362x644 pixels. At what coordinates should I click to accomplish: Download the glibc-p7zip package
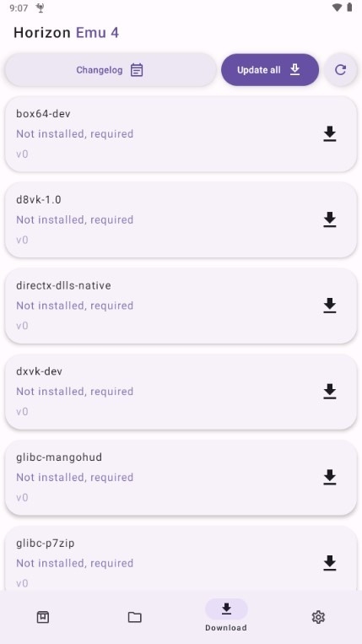coord(330,563)
